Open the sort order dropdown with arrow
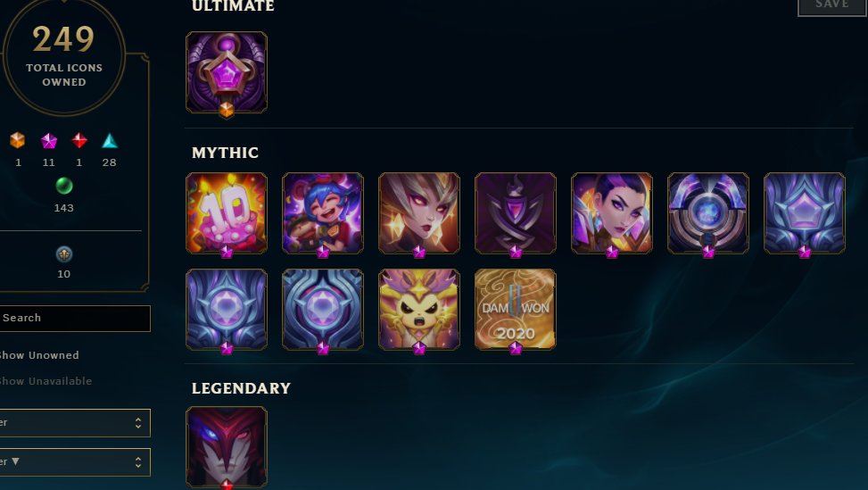The height and width of the screenshot is (490, 868). [x=75, y=461]
